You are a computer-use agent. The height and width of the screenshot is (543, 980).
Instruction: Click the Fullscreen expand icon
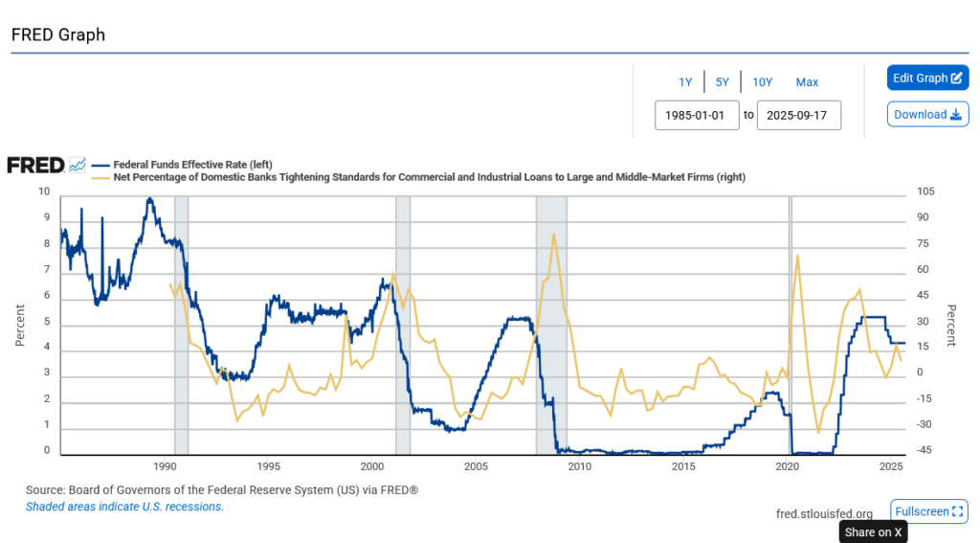pyautogui.click(x=958, y=512)
